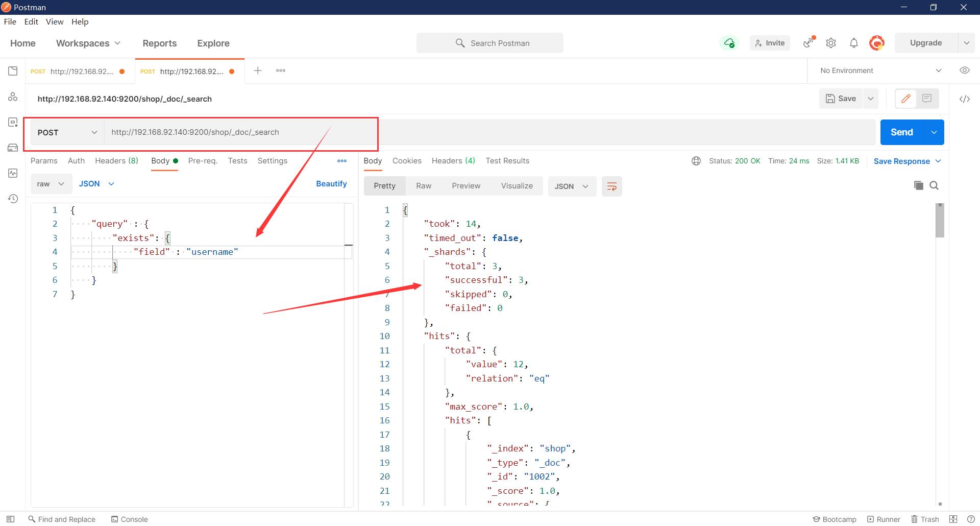Open the request options three-dot menu
The width and height of the screenshot is (980, 526).
point(342,161)
